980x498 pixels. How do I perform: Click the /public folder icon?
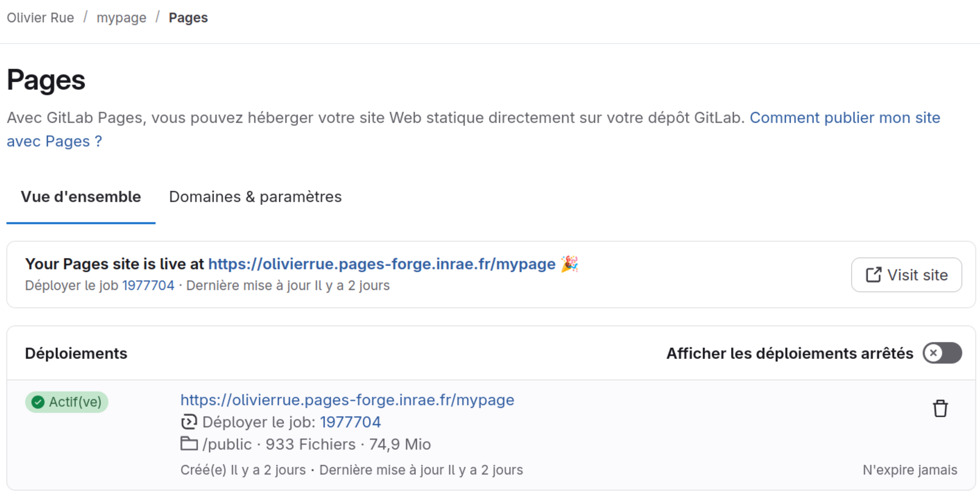pos(189,444)
